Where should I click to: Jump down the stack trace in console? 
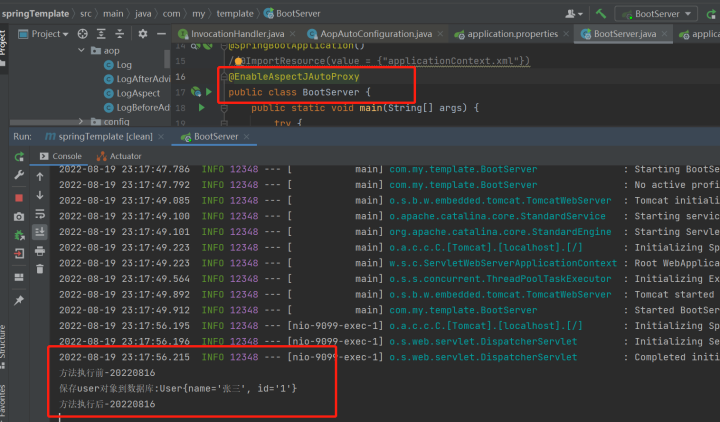[40, 195]
